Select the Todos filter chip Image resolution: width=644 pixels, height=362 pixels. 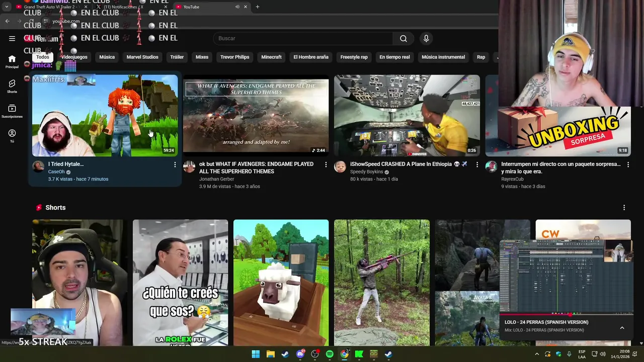point(43,57)
